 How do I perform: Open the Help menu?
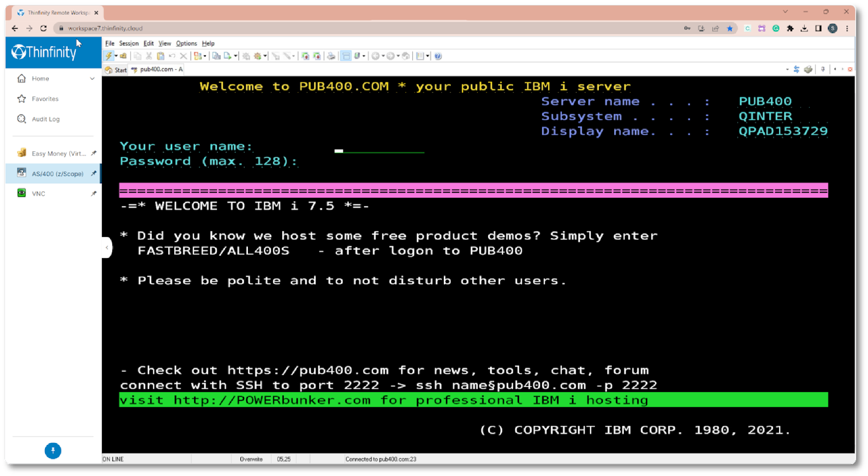pos(208,43)
